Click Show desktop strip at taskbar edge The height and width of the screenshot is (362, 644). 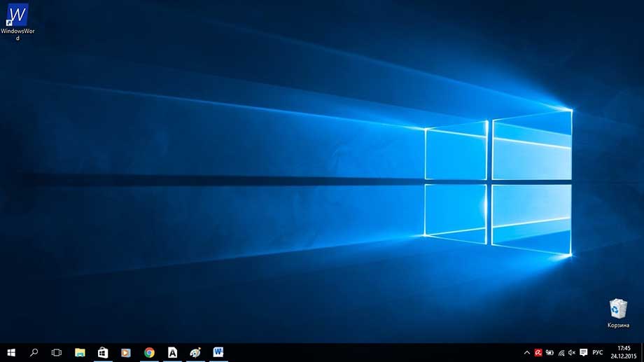click(642, 353)
